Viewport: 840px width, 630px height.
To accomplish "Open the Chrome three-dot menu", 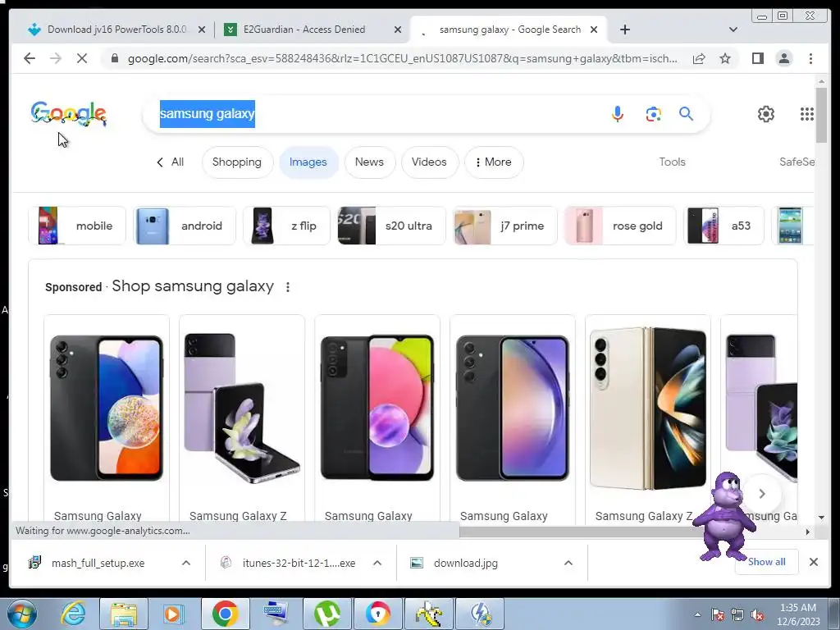I will pos(810,58).
